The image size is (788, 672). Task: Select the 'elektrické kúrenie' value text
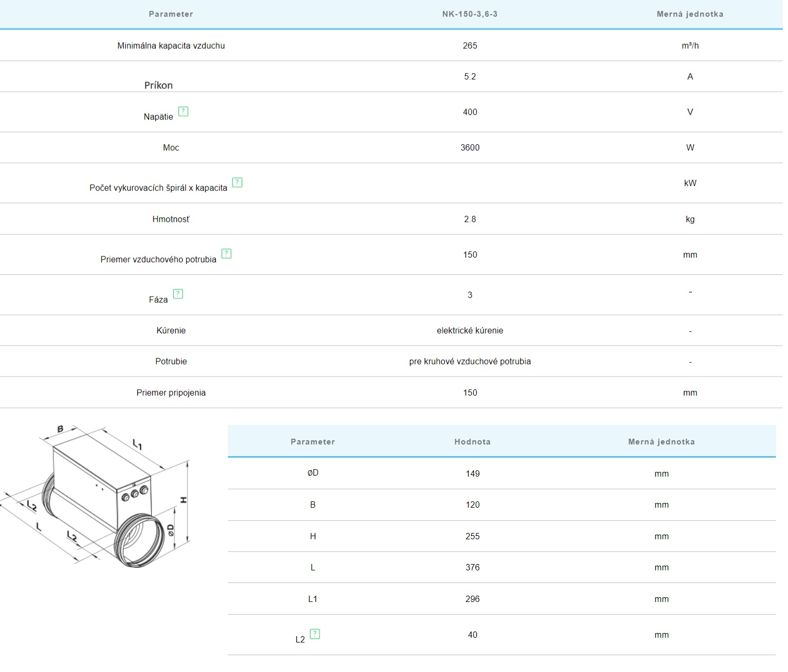[x=470, y=331]
